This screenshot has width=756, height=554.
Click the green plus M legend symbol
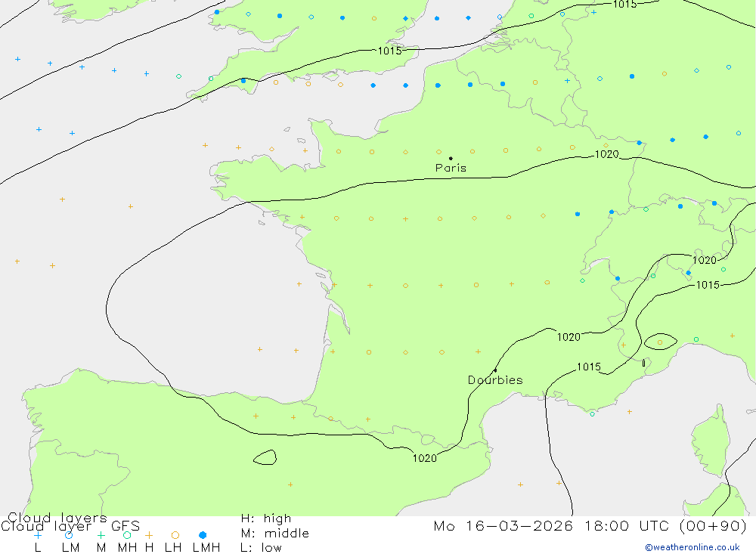click(101, 535)
